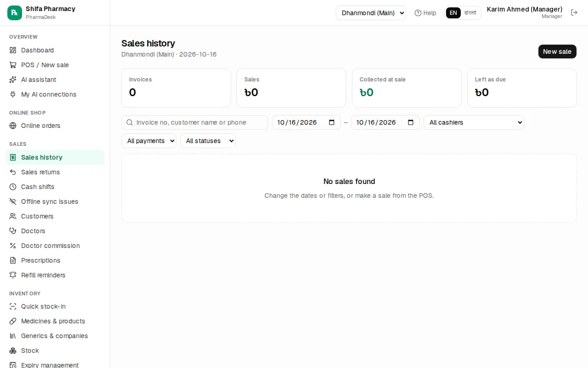The height and width of the screenshot is (368, 588).
Task: Go to Generics & companies
Action: (55, 336)
